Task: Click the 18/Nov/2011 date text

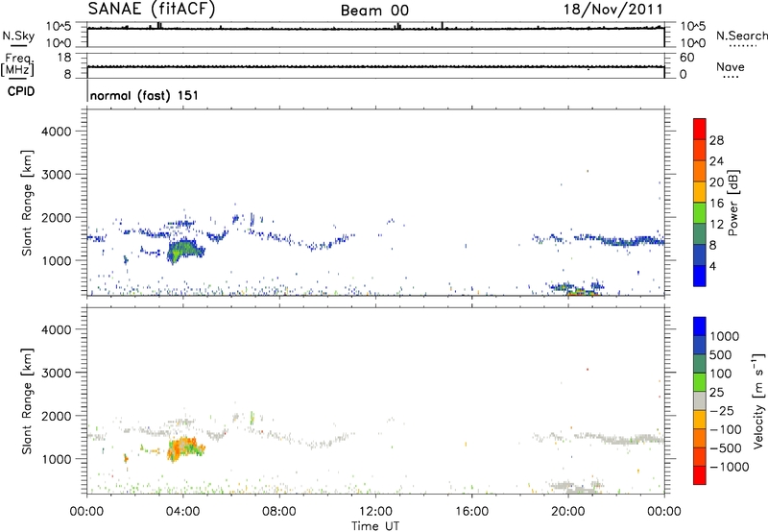Action: pyautogui.click(x=612, y=10)
